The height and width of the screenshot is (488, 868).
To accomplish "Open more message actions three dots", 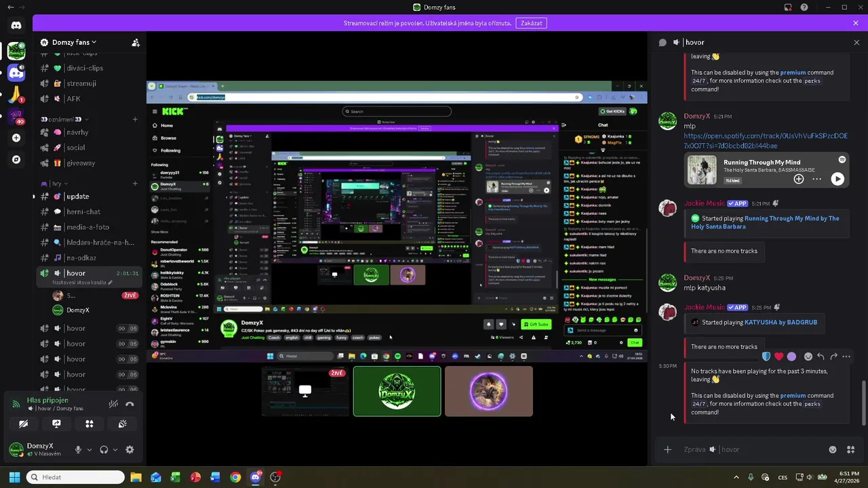I will 846,357.
